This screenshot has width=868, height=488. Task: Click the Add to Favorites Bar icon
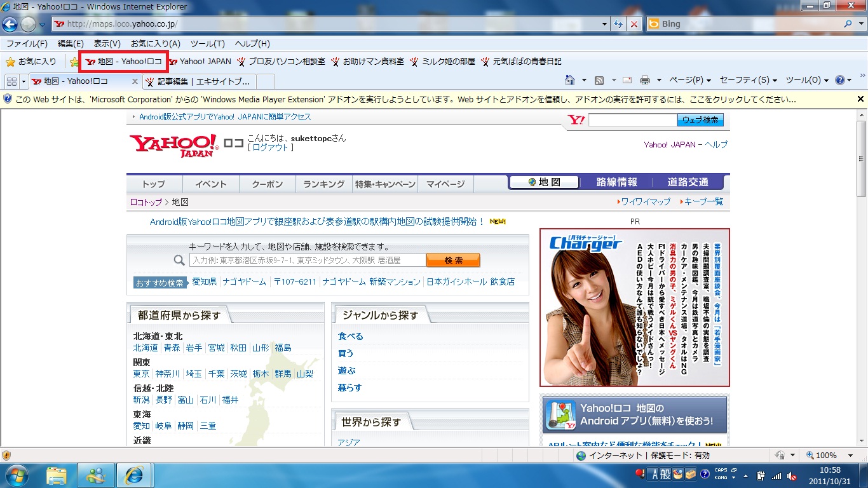point(74,62)
